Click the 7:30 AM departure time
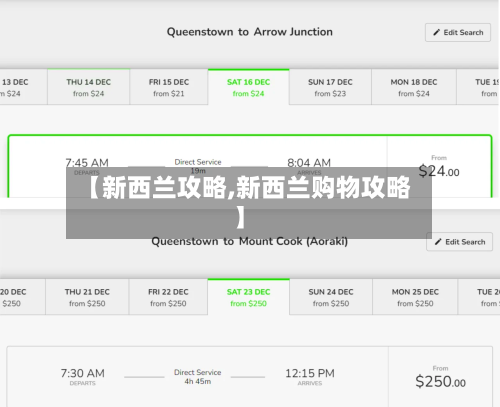 83,373
